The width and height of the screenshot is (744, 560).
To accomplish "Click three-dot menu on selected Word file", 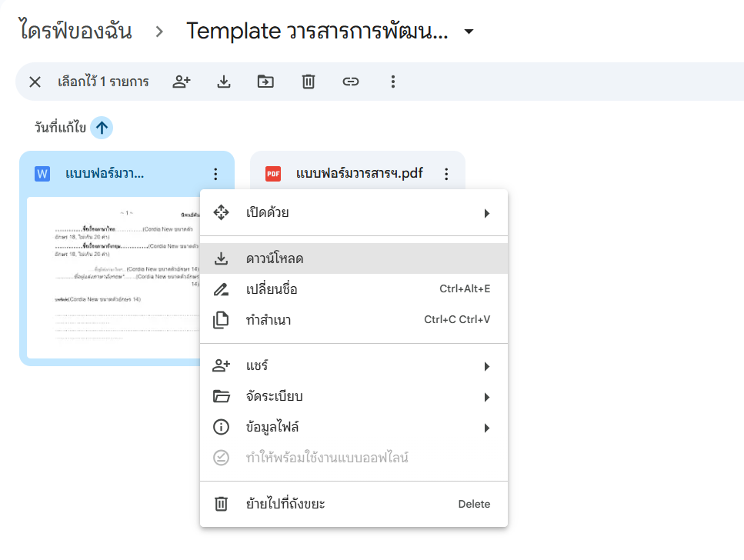I will 215,174.
